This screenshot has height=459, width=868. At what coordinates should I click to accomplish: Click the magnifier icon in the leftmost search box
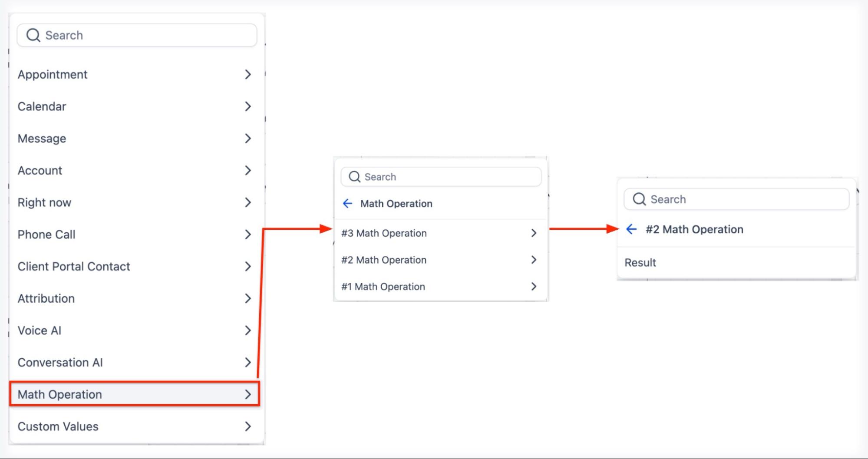point(33,35)
